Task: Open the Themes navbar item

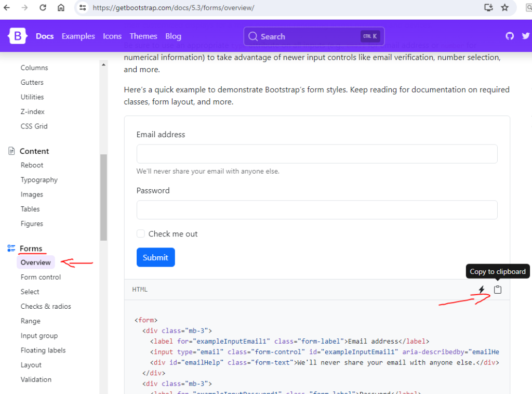Action: 143,36
